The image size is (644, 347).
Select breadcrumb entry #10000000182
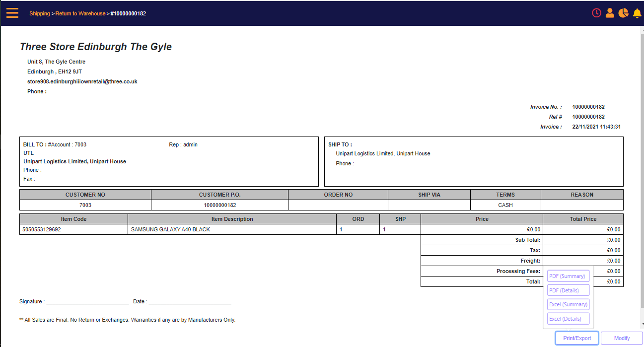pyautogui.click(x=128, y=13)
